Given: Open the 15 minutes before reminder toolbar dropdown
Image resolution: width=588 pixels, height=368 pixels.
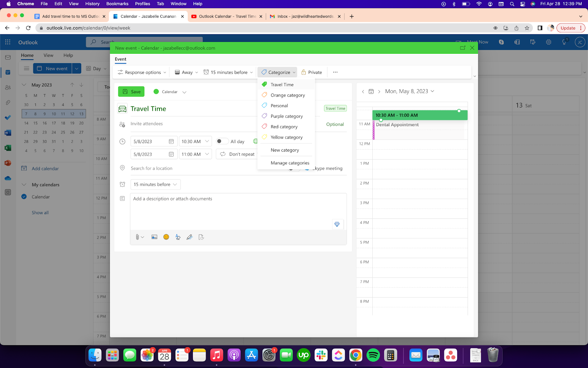Looking at the screenshot, I should point(228,72).
